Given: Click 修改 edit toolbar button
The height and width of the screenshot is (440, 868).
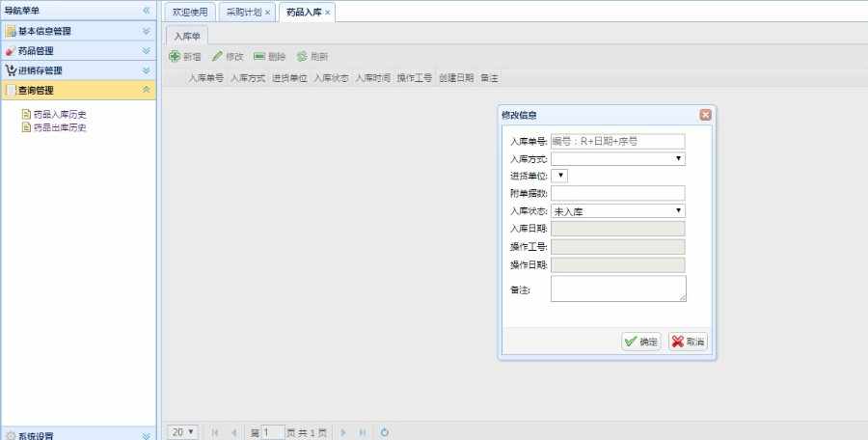Looking at the screenshot, I should point(228,57).
